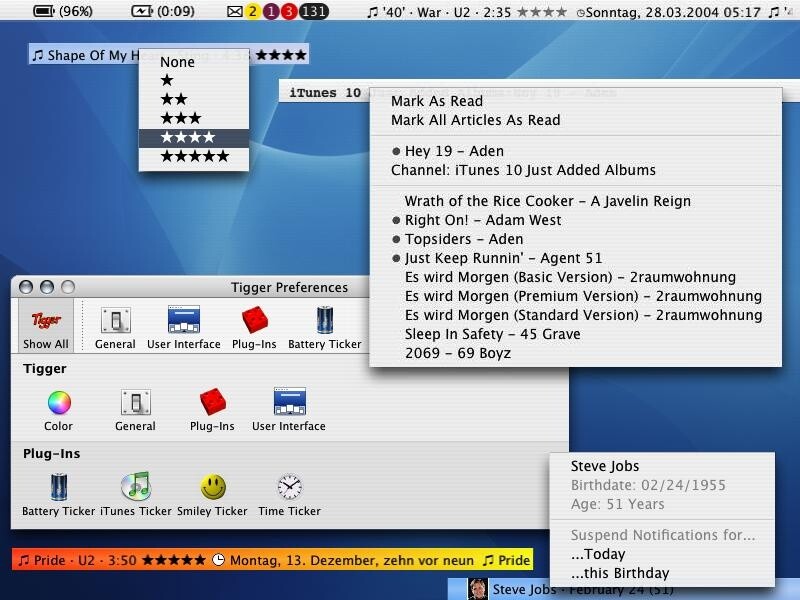The height and width of the screenshot is (600, 800).
Task: Open Battery Ticker in the Plug-Ins section
Action: 58,488
